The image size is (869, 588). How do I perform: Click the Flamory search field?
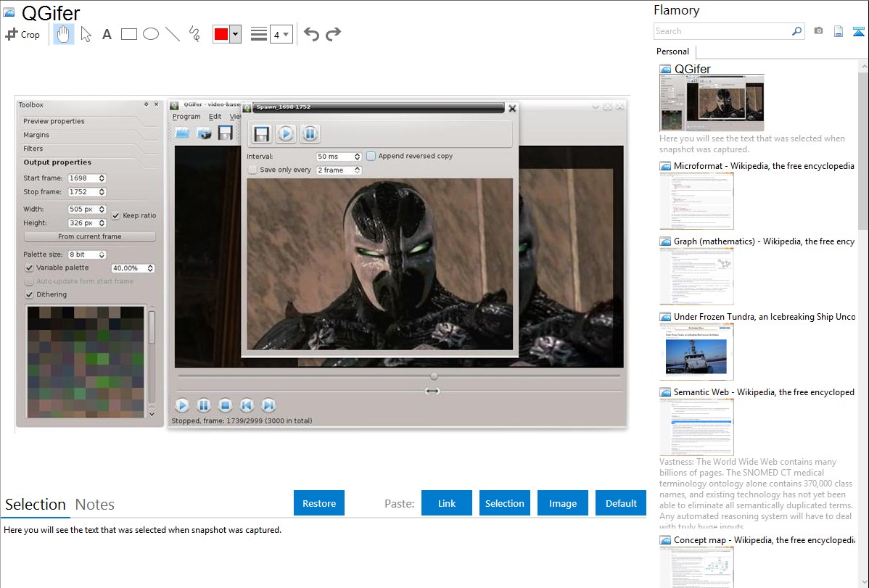722,31
